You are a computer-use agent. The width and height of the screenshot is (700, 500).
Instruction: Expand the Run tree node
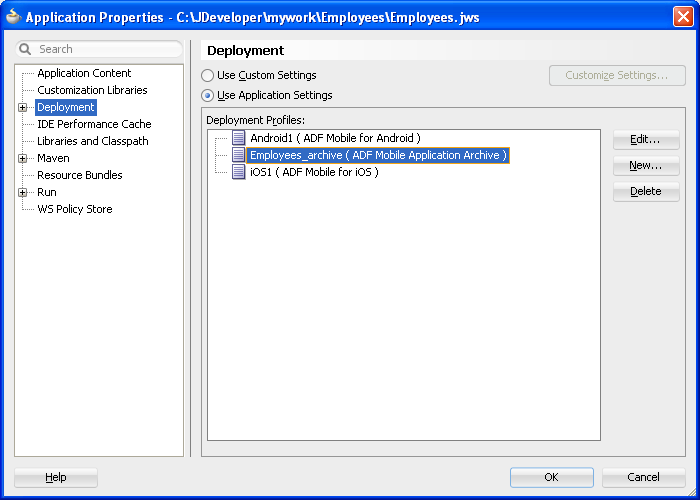[22, 192]
